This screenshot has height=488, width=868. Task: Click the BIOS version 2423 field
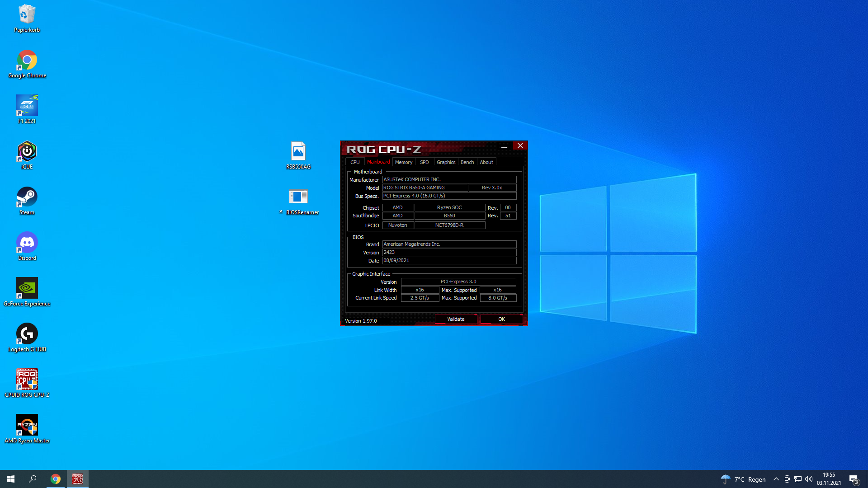(449, 252)
